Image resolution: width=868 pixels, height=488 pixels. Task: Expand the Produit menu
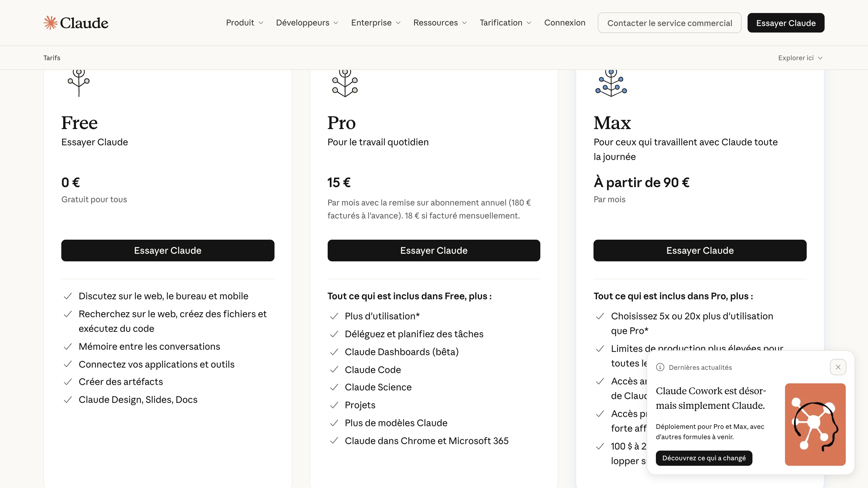click(244, 23)
